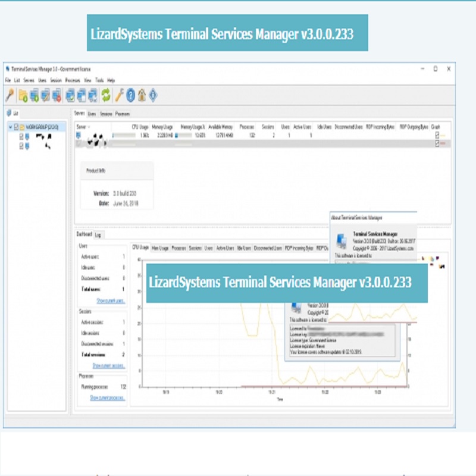Viewport: 476px width, 476px height.
Task: Toggle the second server checkbox under WORKGROUP
Action: 21,146
